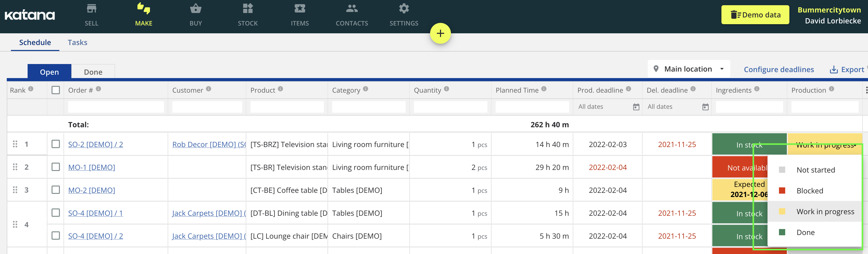
Task: Click the Quantity filter input
Action: [x=450, y=107]
